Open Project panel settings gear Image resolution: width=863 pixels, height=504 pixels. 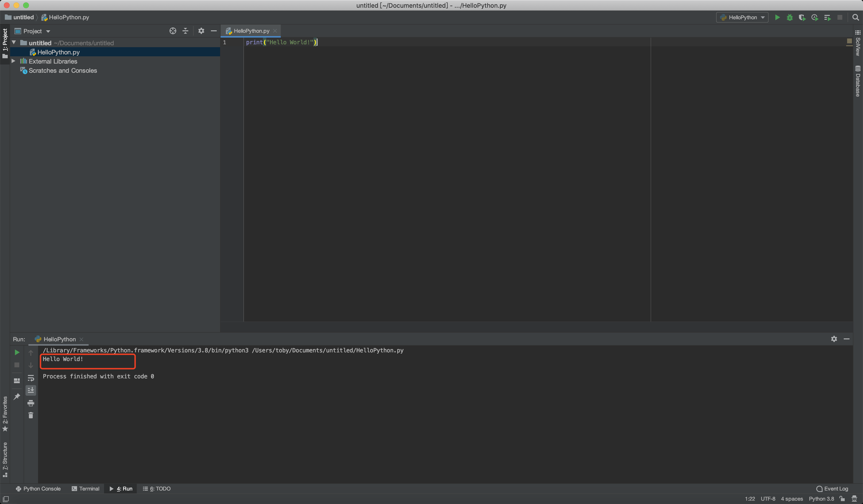[x=201, y=31]
